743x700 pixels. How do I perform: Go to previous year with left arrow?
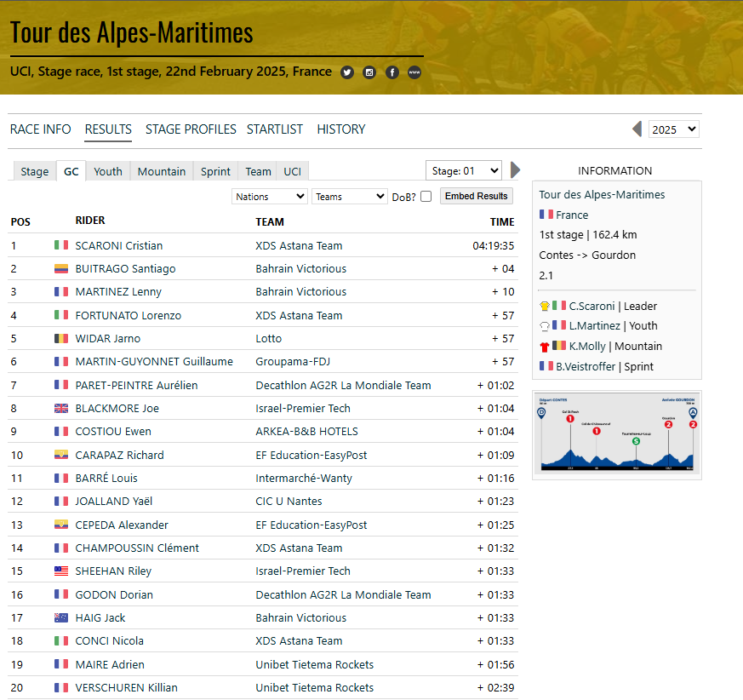[x=637, y=129]
